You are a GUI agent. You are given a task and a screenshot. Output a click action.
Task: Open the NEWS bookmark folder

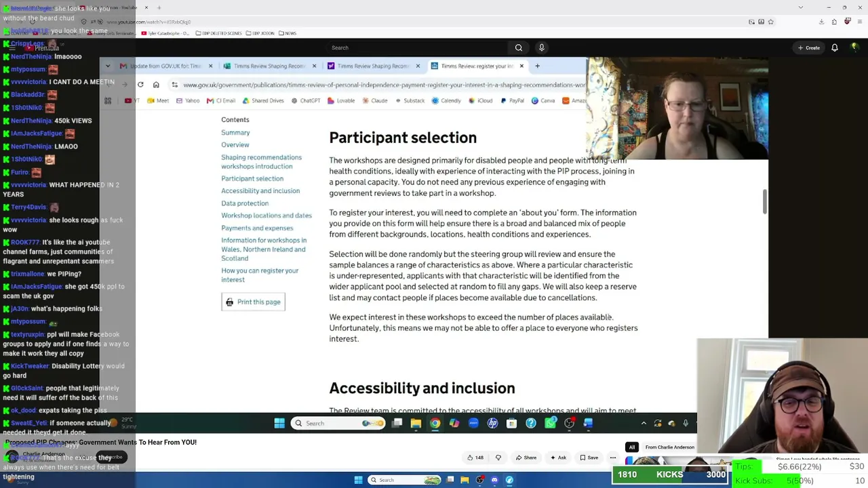287,33
